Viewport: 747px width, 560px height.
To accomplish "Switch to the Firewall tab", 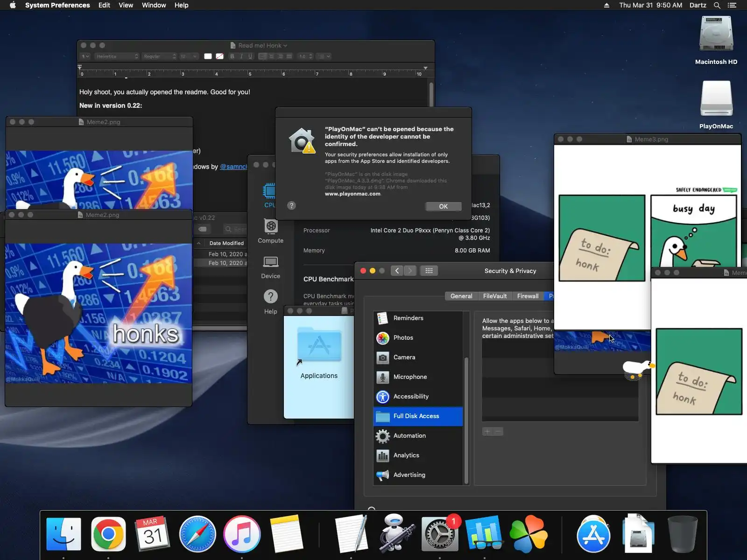I will [x=528, y=296].
